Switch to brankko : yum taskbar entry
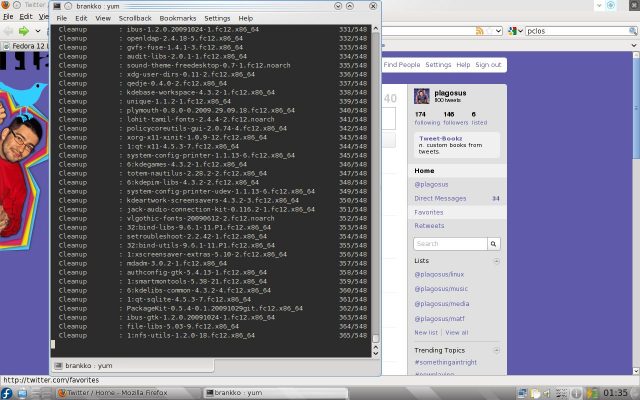Screen dimensions: 640x400 [x=276, y=393]
